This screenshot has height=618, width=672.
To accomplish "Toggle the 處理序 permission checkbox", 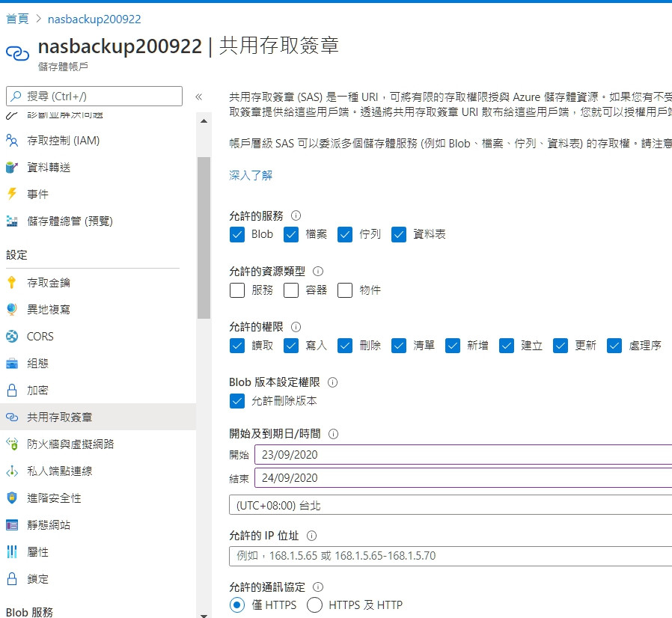I will 614,346.
